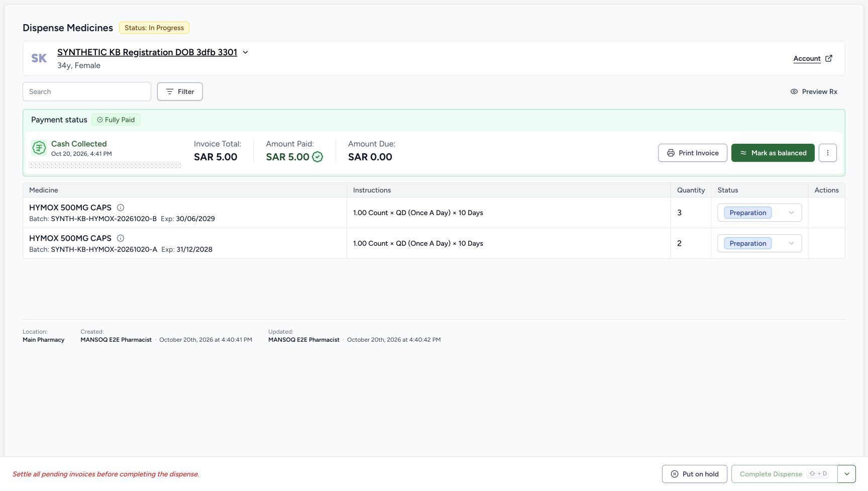Click the Quantity column header
Image resolution: width=868 pixels, height=491 pixels.
pos(691,190)
